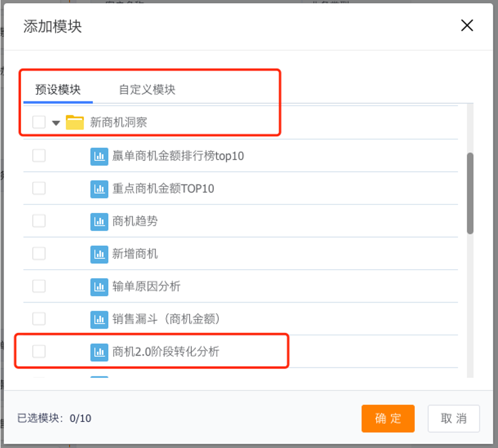Collapse the 新商机洞察 folder arrow

point(56,123)
